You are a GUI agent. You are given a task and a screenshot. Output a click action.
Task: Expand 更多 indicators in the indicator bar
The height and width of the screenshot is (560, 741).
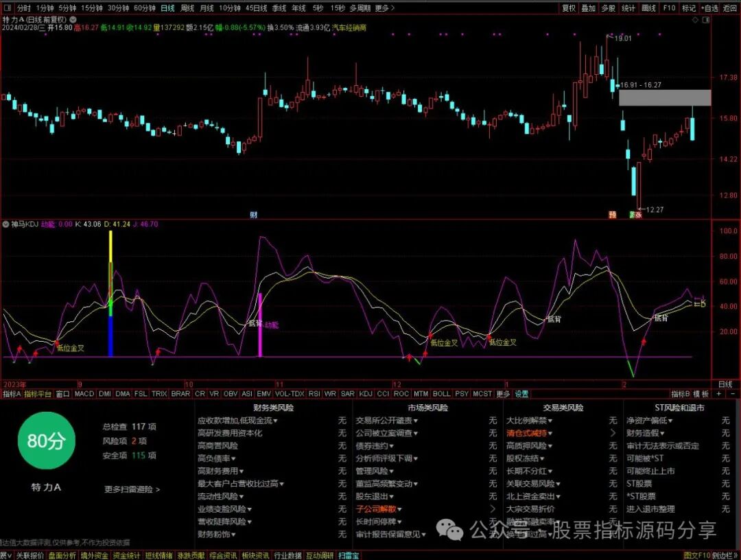tap(503, 394)
